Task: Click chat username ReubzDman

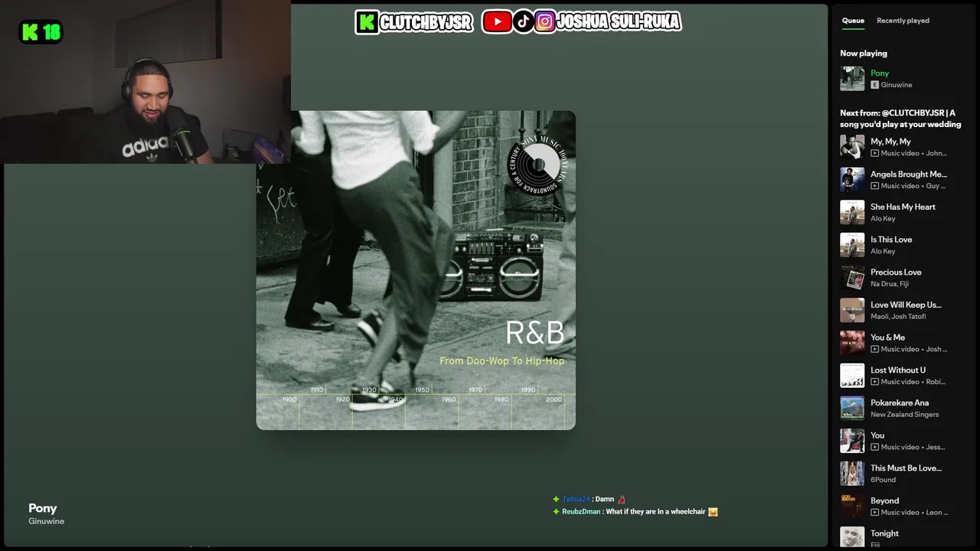Action: pos(581,511)
